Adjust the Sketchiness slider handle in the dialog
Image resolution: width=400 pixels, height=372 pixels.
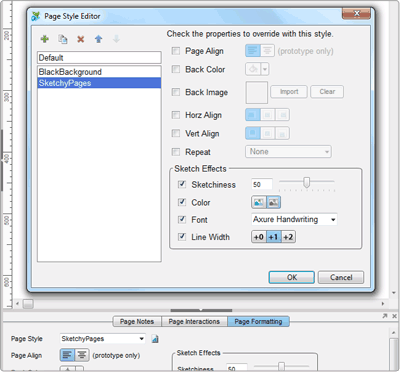pyautogui.click(x=307, y=182)
